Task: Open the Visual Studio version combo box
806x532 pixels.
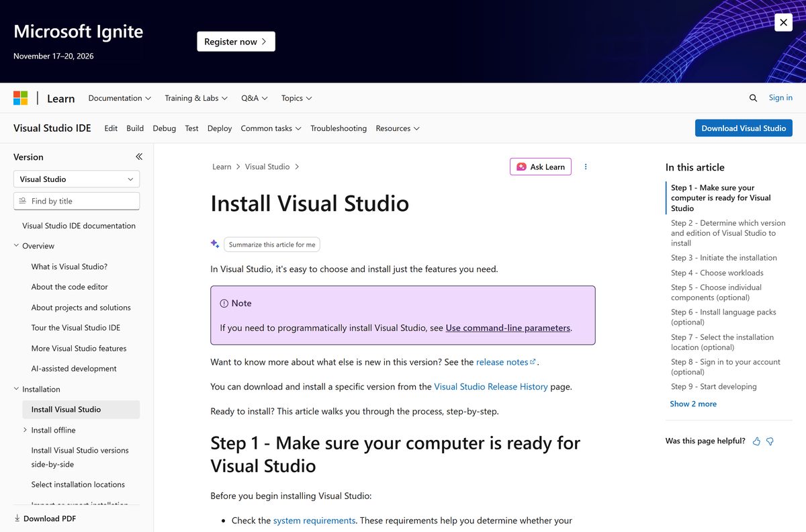Action: [77, 179]
